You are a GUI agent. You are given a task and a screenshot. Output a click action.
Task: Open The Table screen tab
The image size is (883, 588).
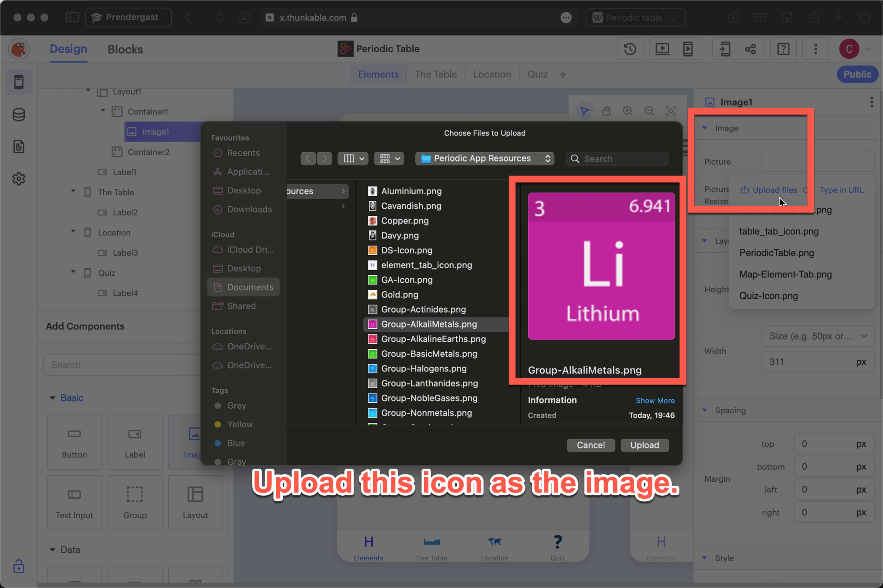click(435, 74)
